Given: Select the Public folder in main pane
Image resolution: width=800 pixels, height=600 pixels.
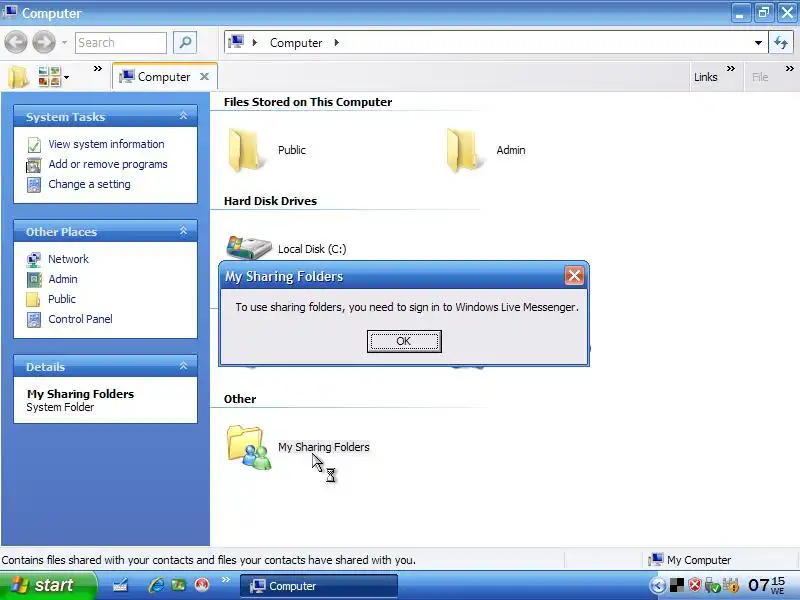Looking at the screenshot, I should pyautogui.click(x=267, y=150).
